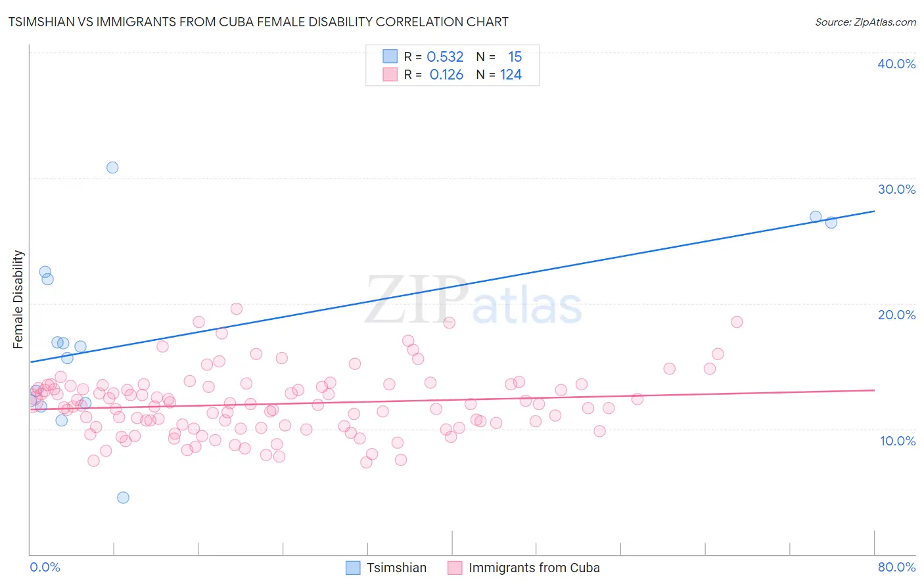Click the highest blue Tsimshian point near 31%

112,168
